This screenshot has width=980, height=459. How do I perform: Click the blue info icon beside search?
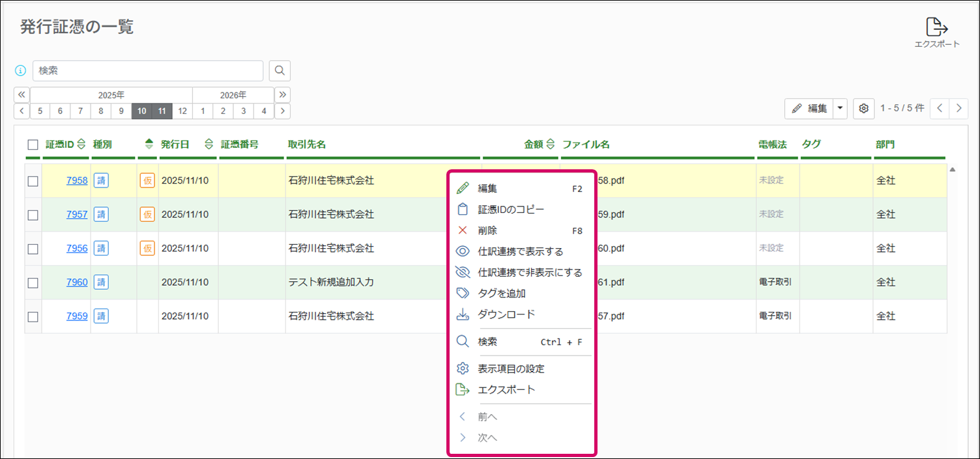point(21,70)
